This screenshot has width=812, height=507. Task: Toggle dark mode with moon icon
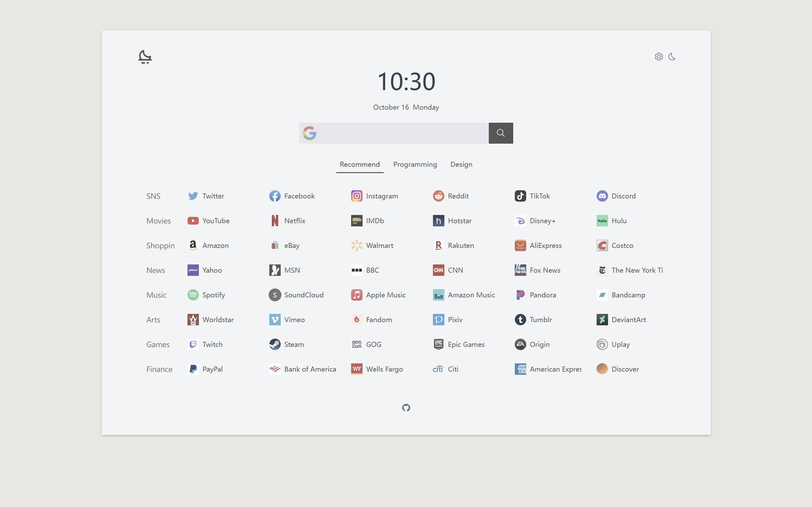pyautogui.click(x=672, y=57)
